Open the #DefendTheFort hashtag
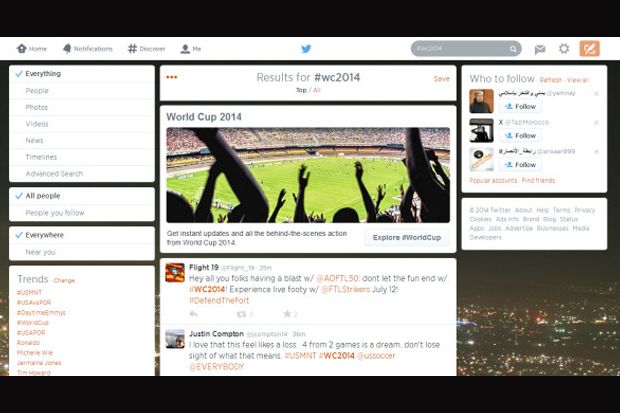Screen dimensions: 620x413 219,301
